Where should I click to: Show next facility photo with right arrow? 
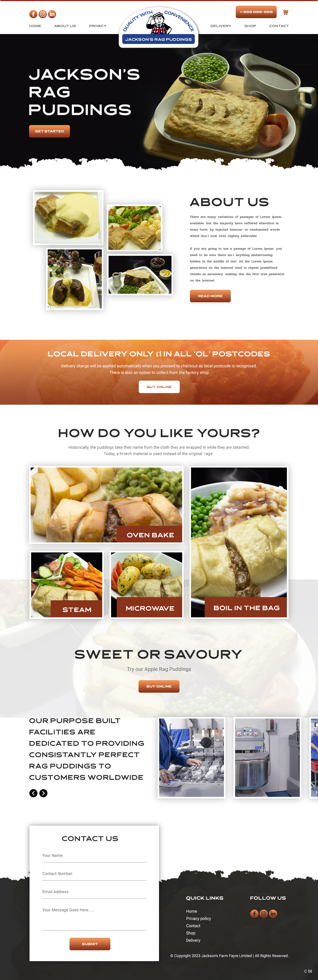coord(43,793)
